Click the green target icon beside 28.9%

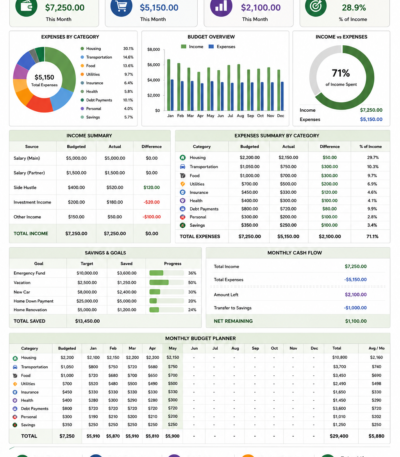point(316,6)
